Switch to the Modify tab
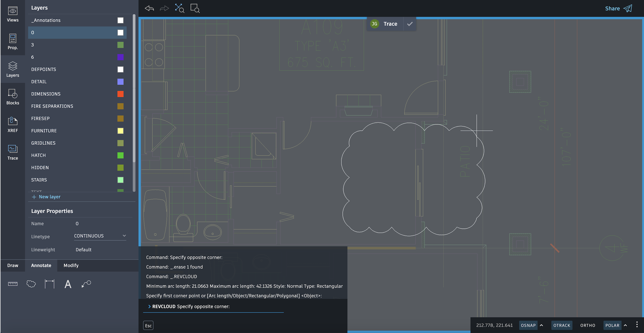Image resolution: width=644 pixels, height=333 pixels. tap(71, 265)
